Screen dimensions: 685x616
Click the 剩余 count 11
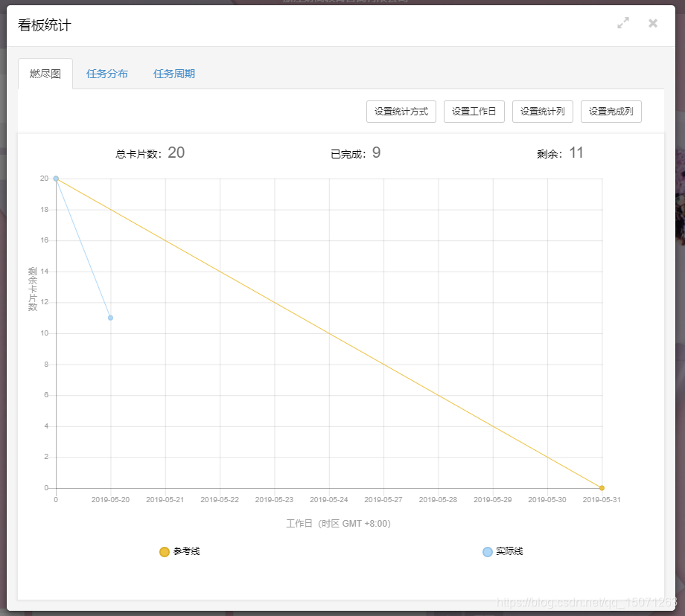point(576,153)
